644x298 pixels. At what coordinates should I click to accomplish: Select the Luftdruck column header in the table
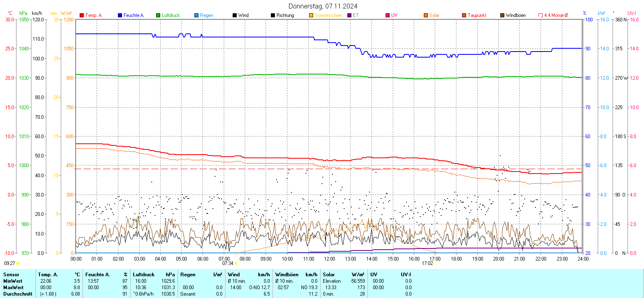[x=144, y=275]
